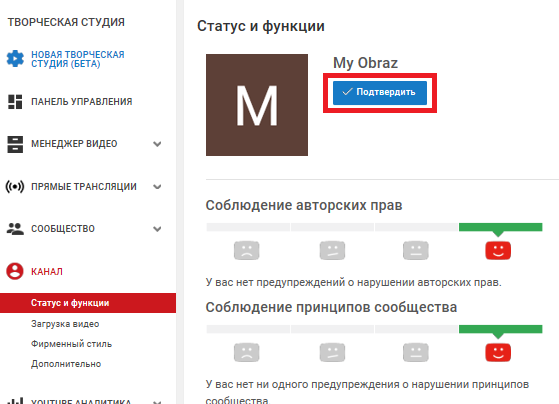Click the green copyright status bar segment
Screen dimensions: 559x404
(501, 227)
